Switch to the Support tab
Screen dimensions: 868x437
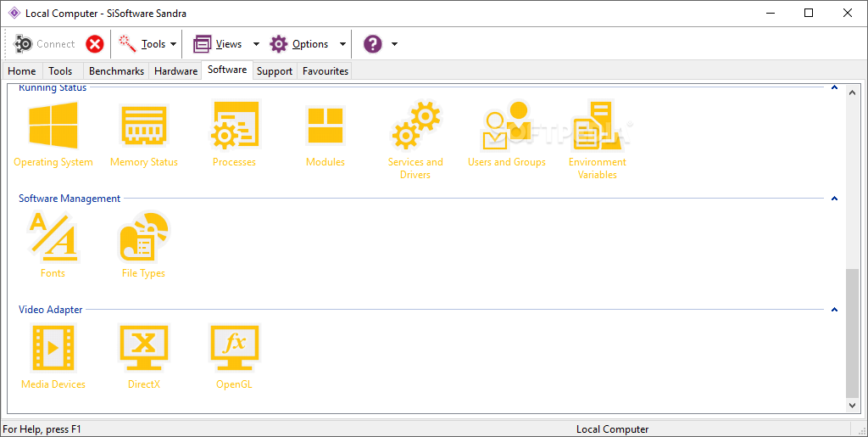(275, 71)
